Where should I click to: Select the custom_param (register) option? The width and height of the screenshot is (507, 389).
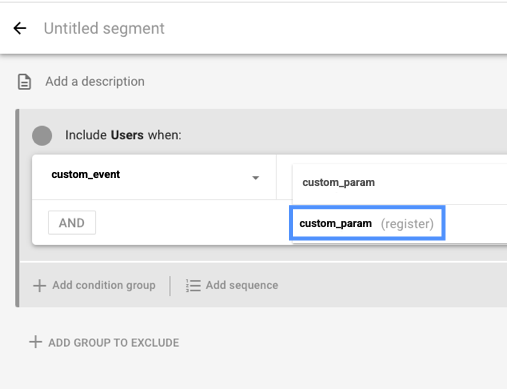coord(367,223)
